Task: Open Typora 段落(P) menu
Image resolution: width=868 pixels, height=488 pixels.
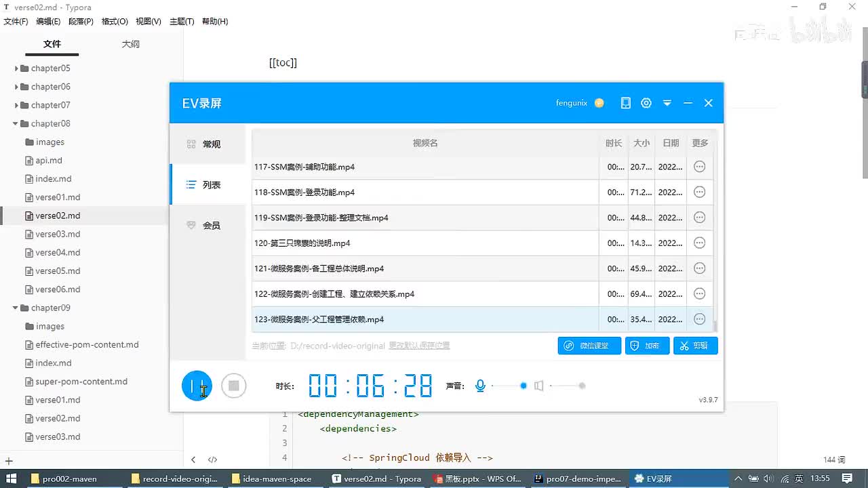Action: (81, 22)
